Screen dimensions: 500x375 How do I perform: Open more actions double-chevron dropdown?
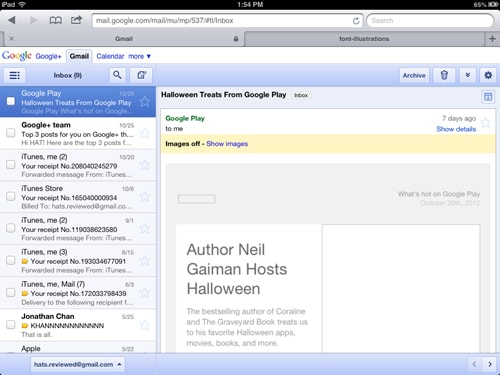(x=468, y=75)
